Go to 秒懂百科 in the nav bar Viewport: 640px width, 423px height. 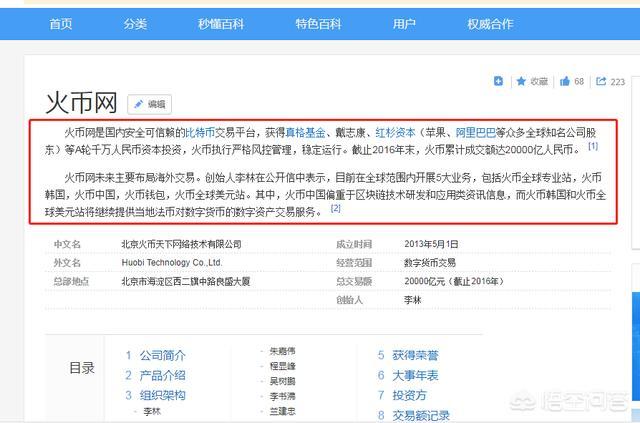click(223, 23)
